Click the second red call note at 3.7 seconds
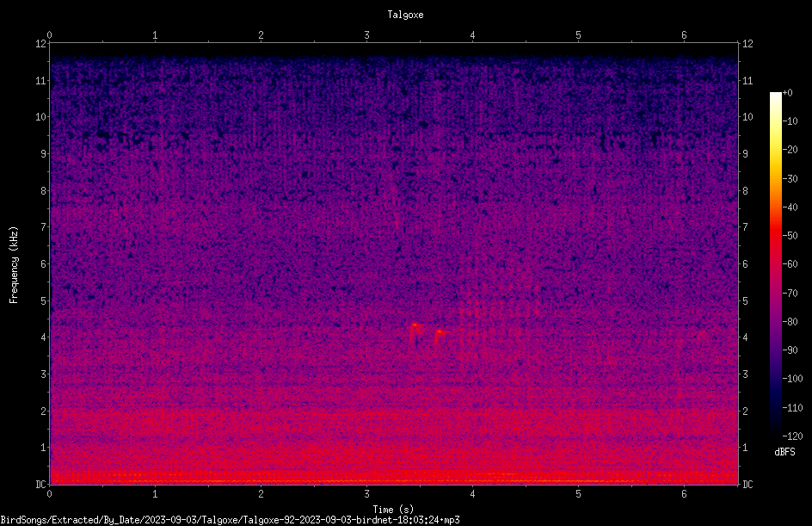 tap(440, 336)
